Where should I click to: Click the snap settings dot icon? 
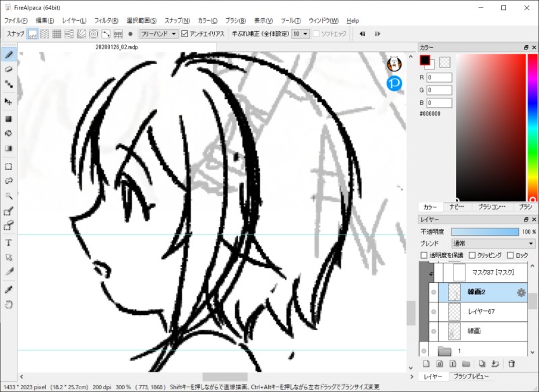(130, 34)
